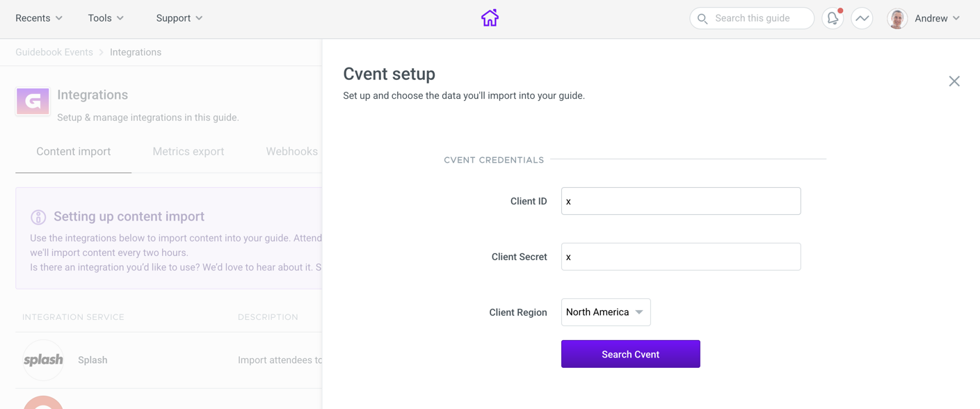Click Andrew's profile avatar
This screenshot has height=409, width=980.
[897, 19]
